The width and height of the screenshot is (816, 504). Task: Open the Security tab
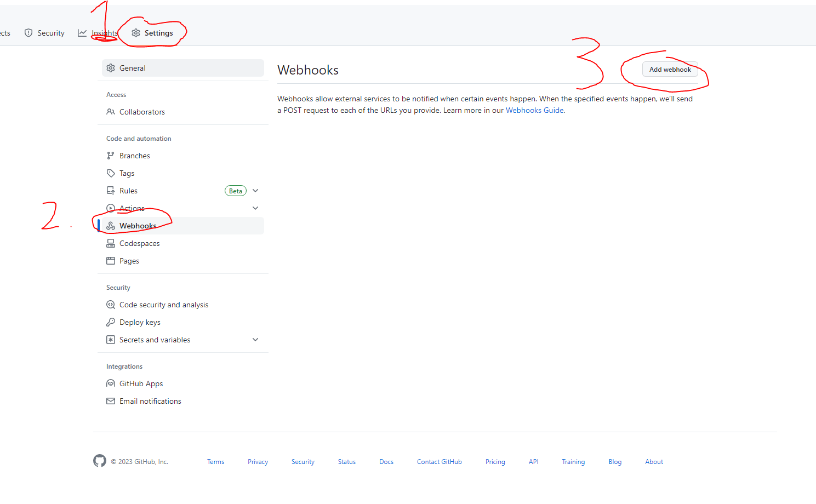click(x=44, y=33)
